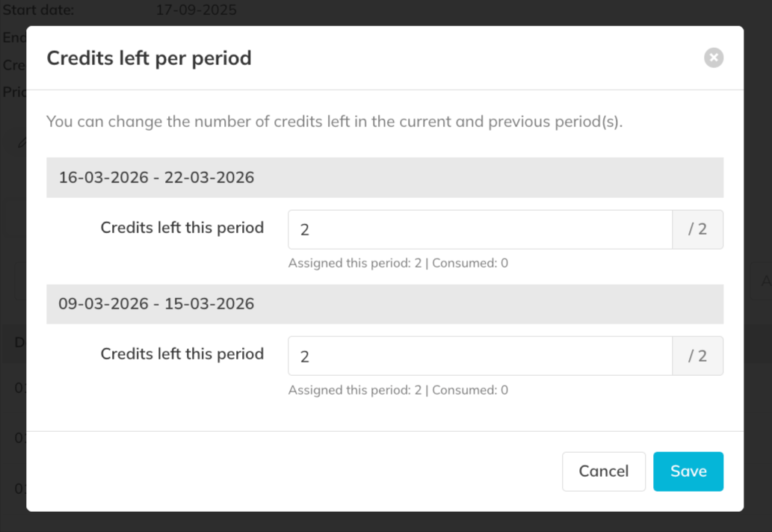
Task: Click partially hidden 'End' label behind dialog
Action: 13,37
